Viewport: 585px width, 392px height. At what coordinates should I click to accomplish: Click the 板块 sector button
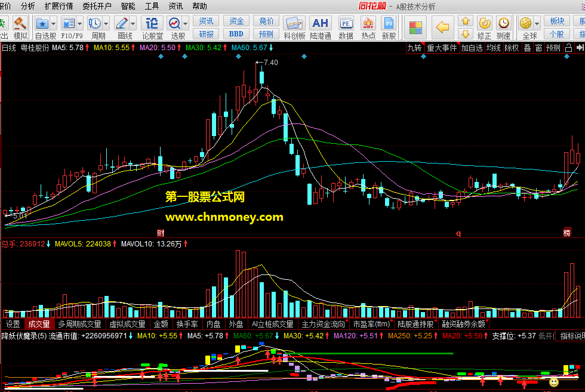[556, 21]
